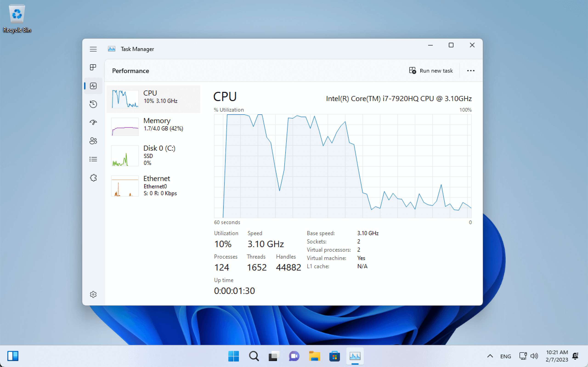588x367 pixels.
Task: Select the Performance page icon
Action: (93, 86)
